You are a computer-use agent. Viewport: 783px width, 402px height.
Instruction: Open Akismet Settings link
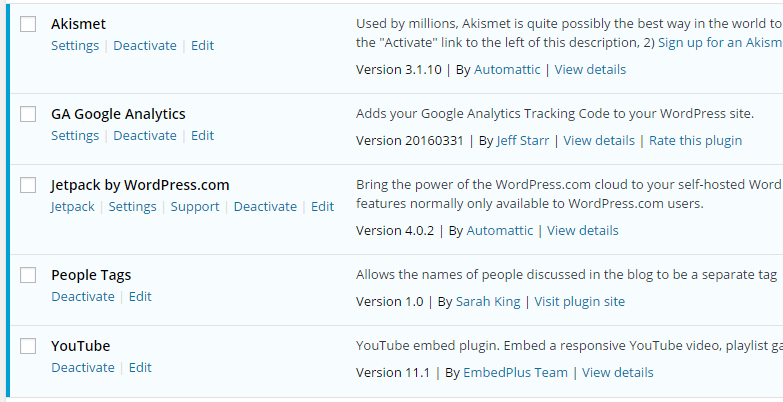point(75,46)
